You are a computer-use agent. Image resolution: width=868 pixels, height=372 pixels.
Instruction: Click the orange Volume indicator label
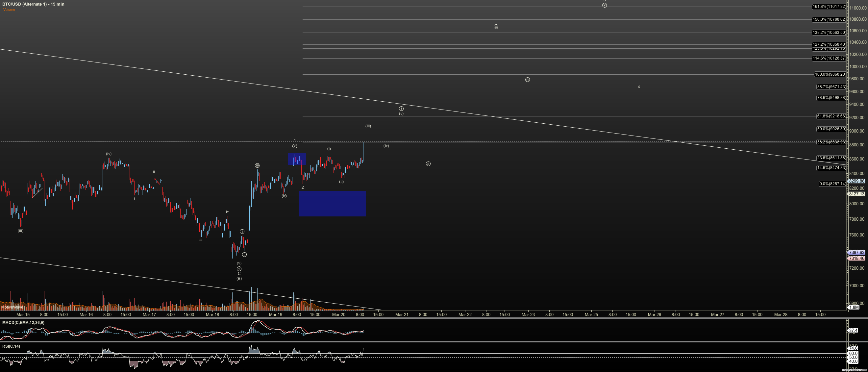tap(9, 10)
